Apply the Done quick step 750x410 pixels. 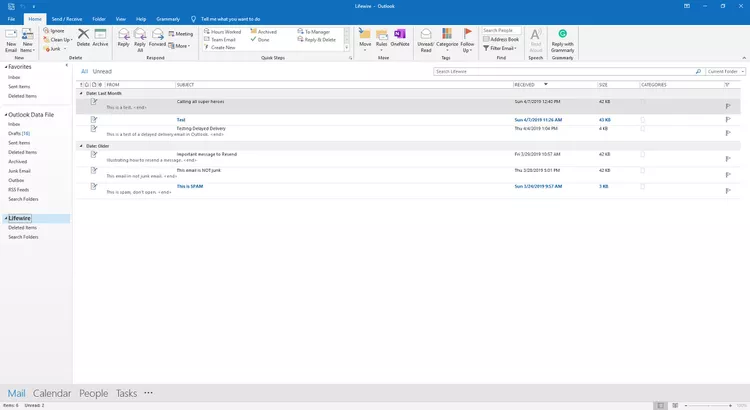[260, 40]
